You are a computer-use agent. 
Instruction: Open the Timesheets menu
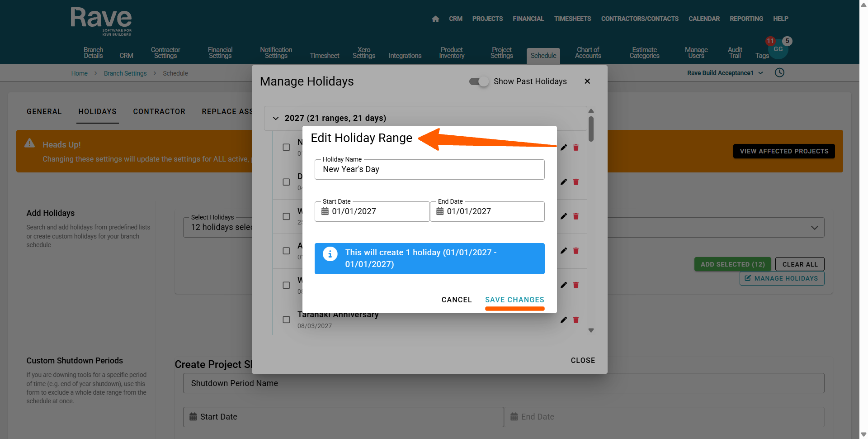pyautogui.click(x=572, y=19)
